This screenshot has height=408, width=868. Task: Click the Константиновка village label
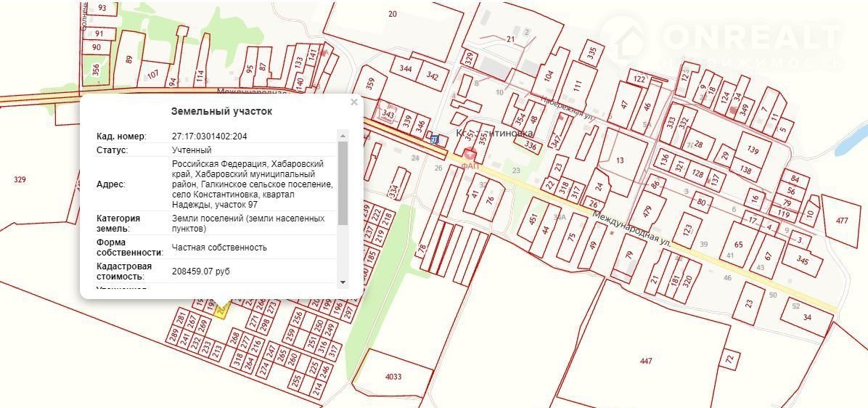tap(494, 134)
